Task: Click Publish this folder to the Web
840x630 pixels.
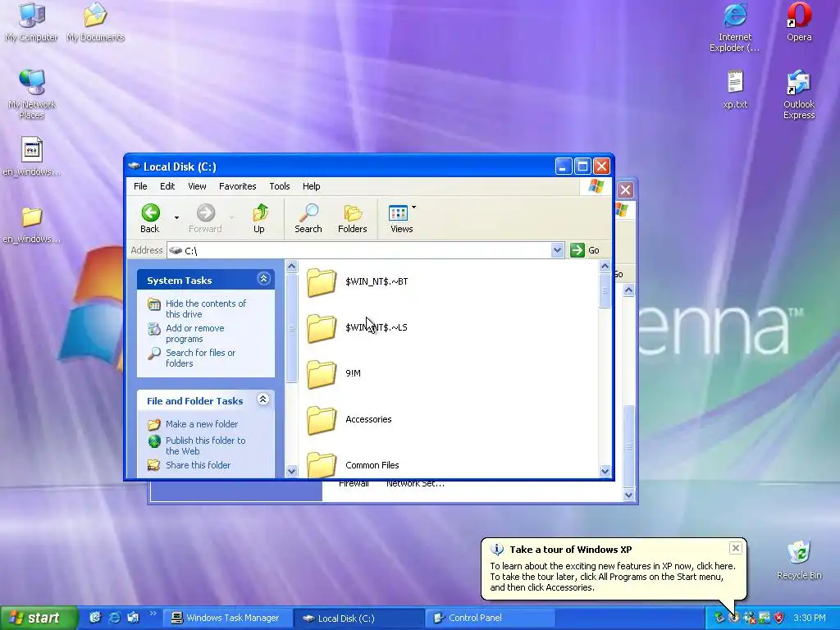Action: [205, 445]
